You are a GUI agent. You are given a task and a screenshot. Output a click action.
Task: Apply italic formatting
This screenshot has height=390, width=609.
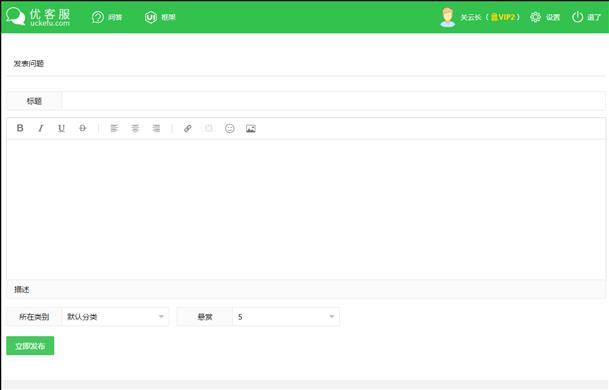41,128
